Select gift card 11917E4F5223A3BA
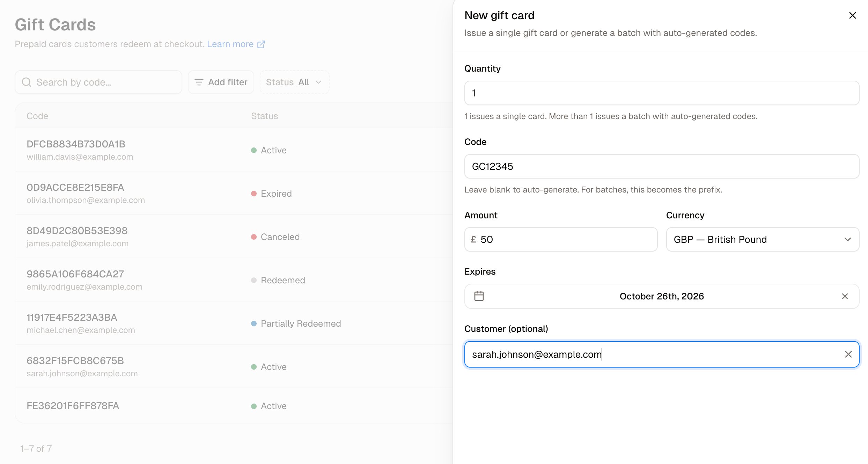This screenshot has width=868, height=464. click(72, 317)
